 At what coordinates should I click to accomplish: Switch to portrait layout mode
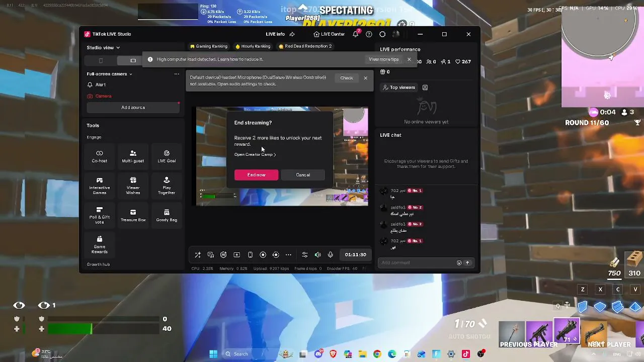(101, 60)
